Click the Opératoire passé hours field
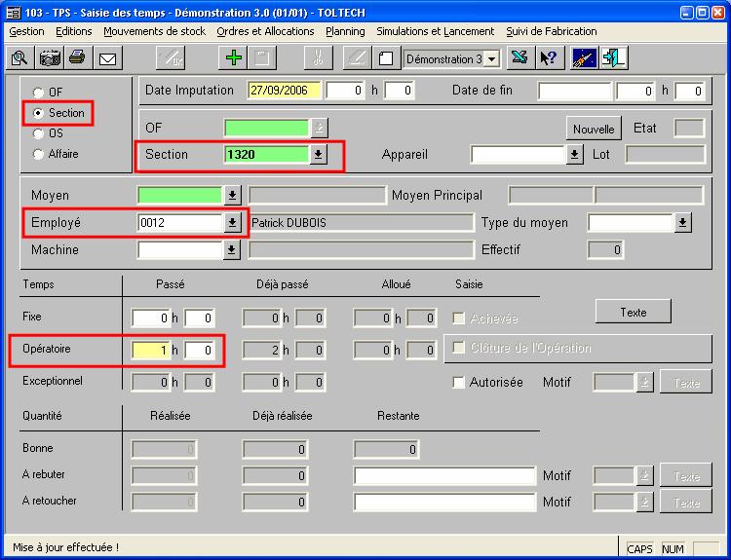This screenshot has width=731, height=560. (x=151, y=350)
